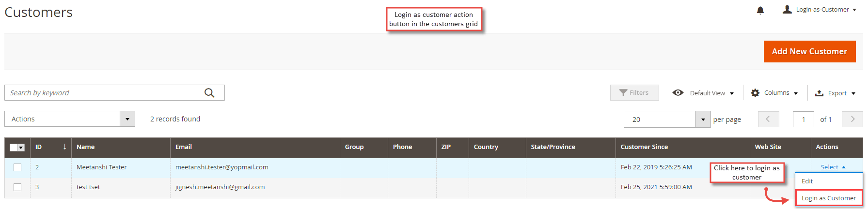Sort by the Phone column header

(x=412, y=147)
